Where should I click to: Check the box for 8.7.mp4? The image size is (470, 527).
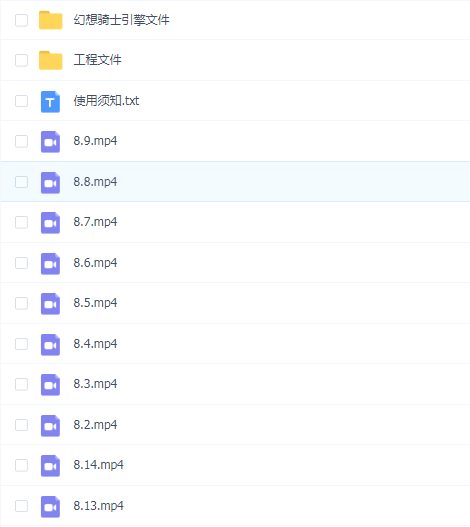pyautogui.click(x=22, y=222)
